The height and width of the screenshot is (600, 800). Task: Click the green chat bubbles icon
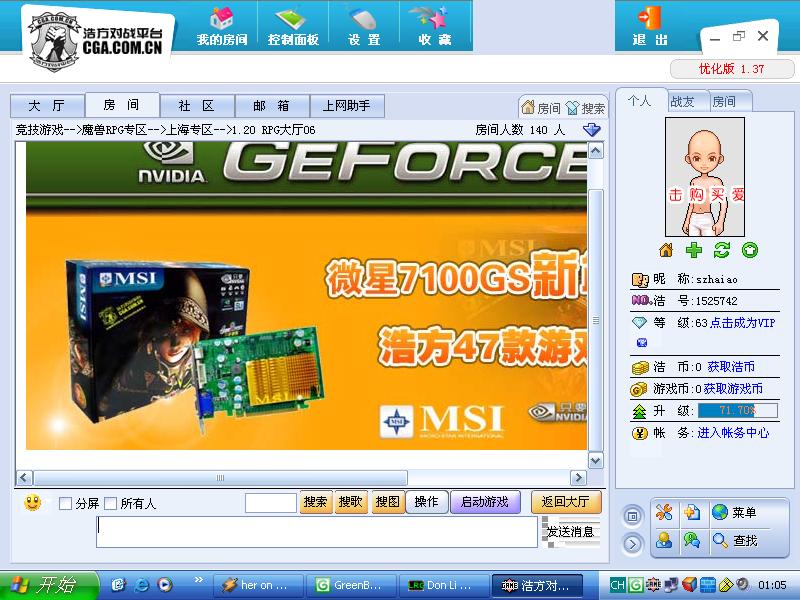click(692, 540)
